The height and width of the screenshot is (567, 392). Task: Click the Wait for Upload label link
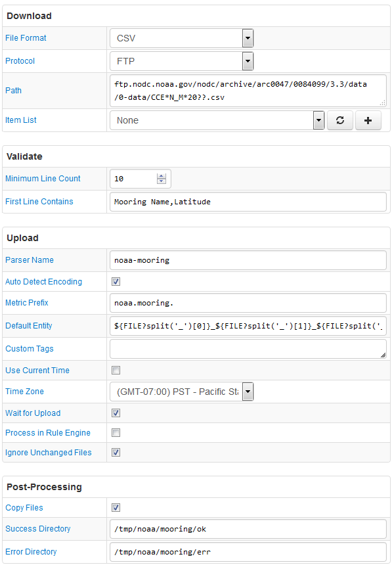[33, 413]
